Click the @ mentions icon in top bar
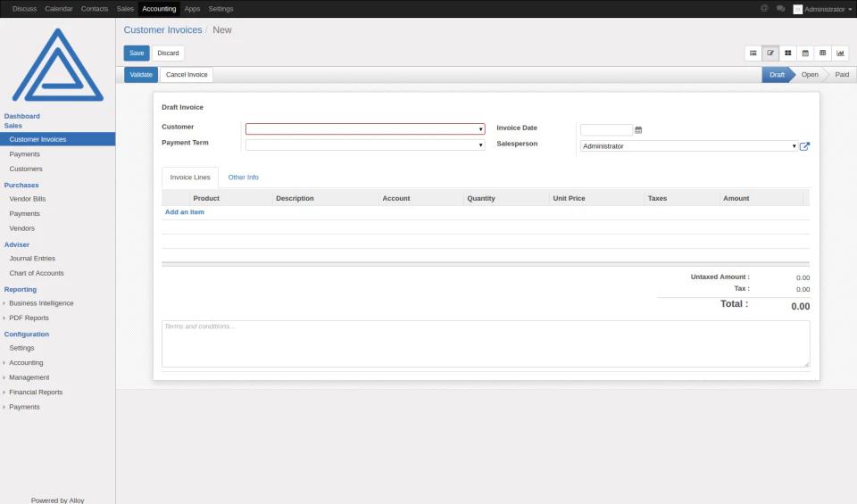 coord(765,9)
